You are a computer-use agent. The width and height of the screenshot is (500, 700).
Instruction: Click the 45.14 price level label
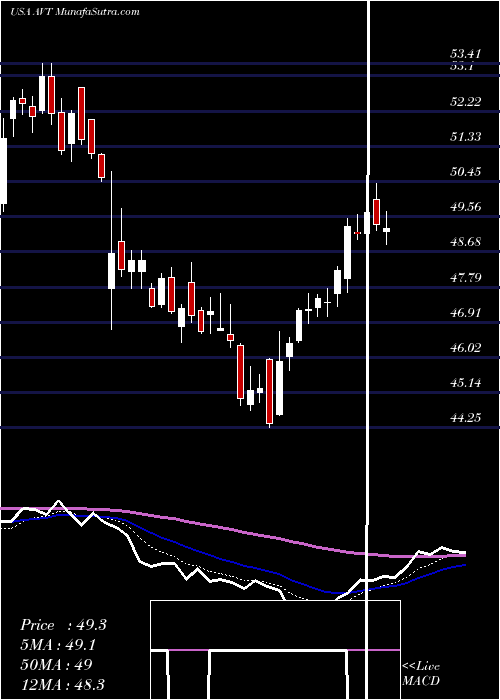[466, 383]
